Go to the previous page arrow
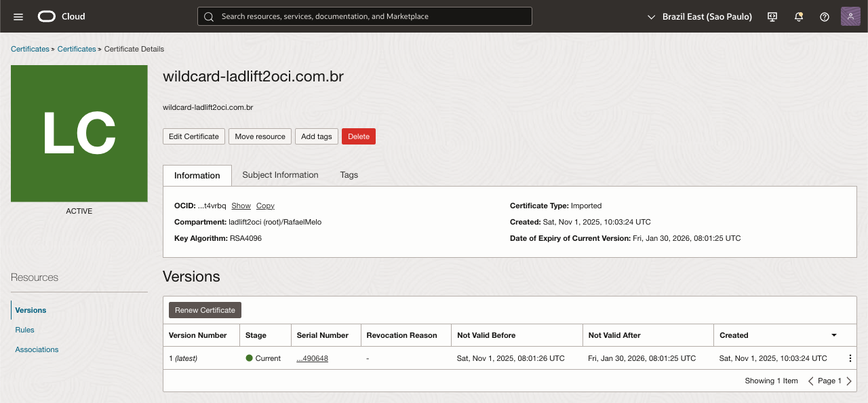 pyautogui.click(x=810, y=381)
